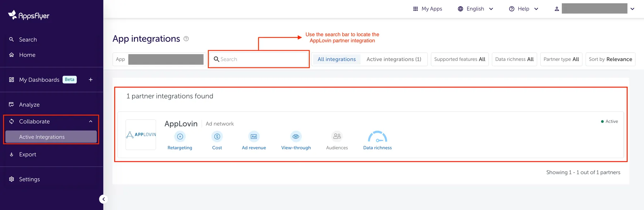Click the Collaborate sync icon
644x210 pixels.
pyautogui.click(x=11, y=121)
